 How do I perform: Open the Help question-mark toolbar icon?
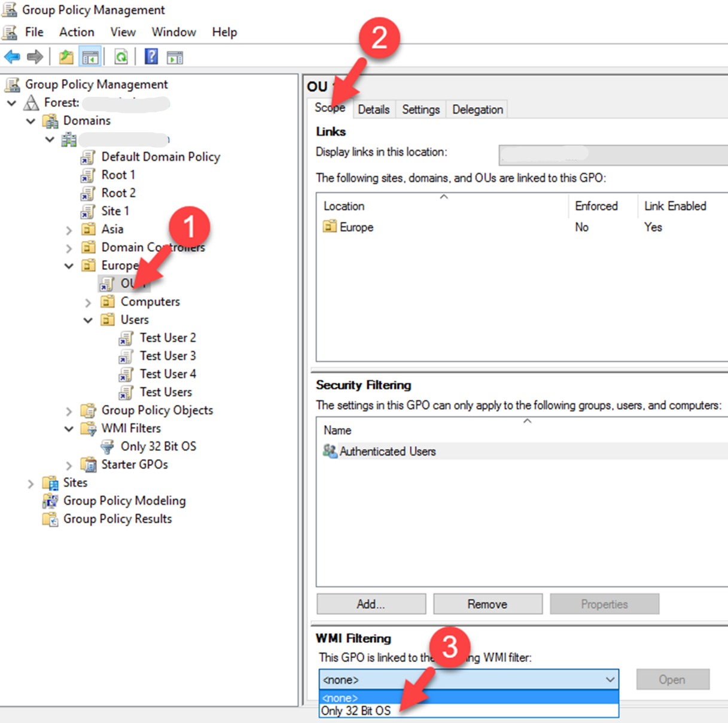(x=151, y=57)
